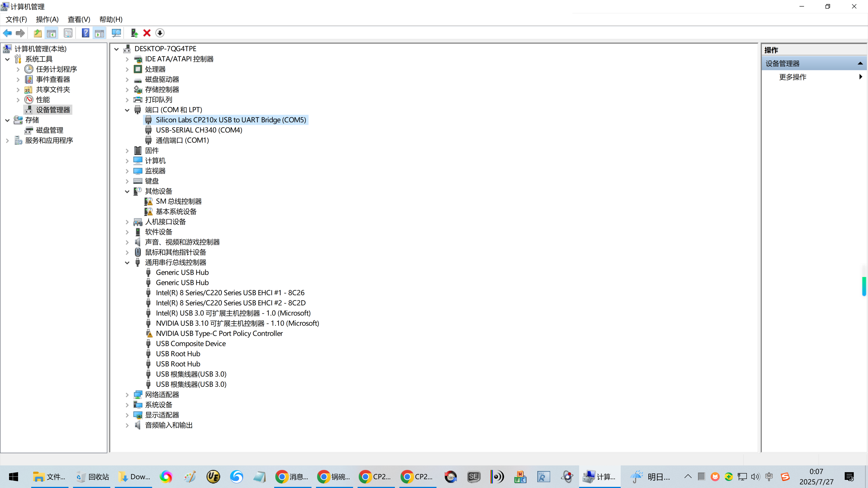The image size is (868, 488).
Task: Click the volume speaker tray icon
Action: click(x=755, y=476)
